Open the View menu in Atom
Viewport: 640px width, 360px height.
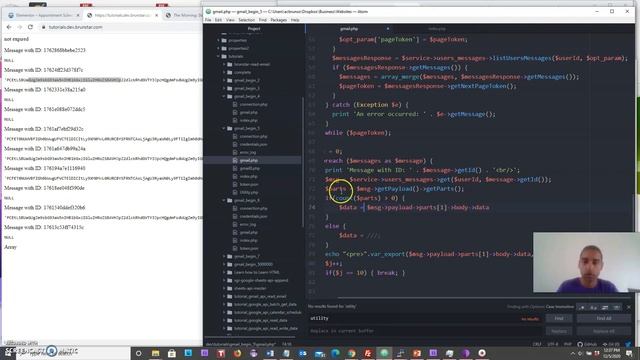[x=230, y=20]
